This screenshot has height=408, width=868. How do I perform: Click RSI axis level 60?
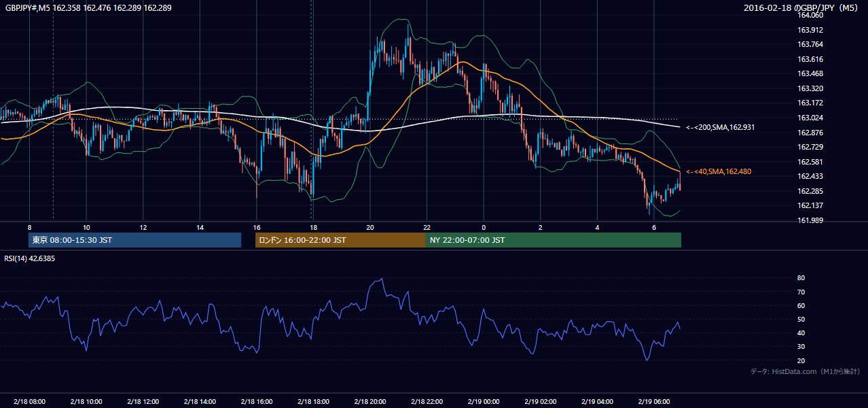point(801,305)
